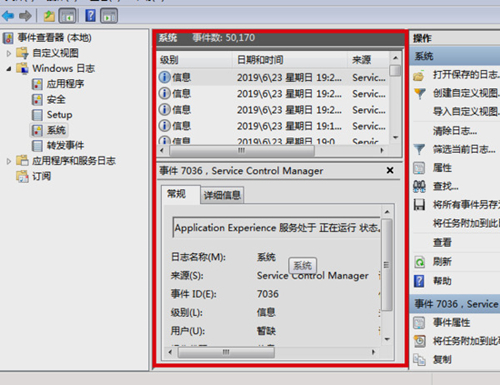Select the first 信息 event row
Viewport: 500px width, 385px height.
273,77
